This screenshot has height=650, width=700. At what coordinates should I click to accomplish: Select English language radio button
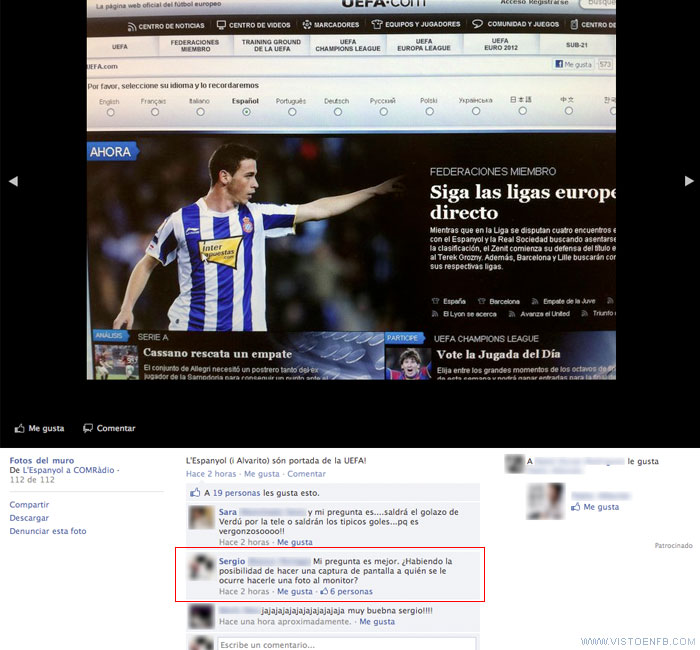[110, 112]
